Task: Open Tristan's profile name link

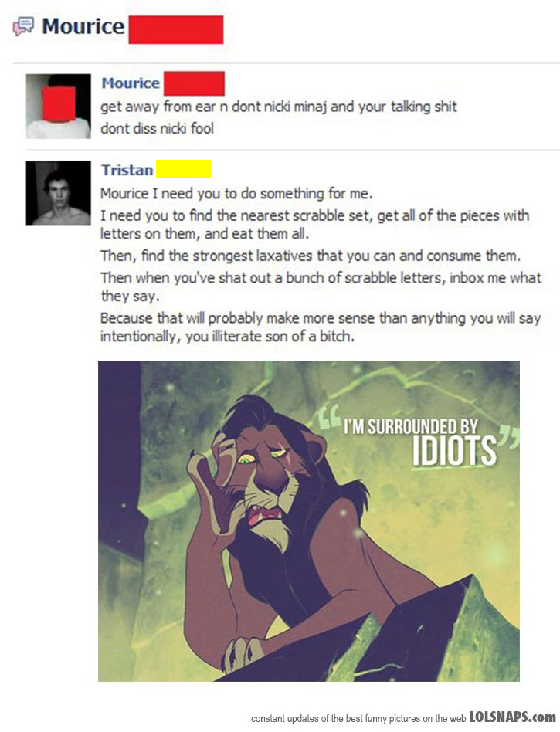Action: coord(127,170)
